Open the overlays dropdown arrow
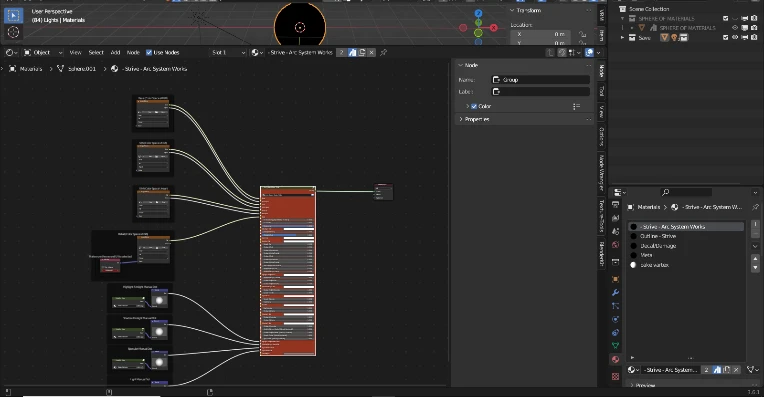 [x=599, y=53]
